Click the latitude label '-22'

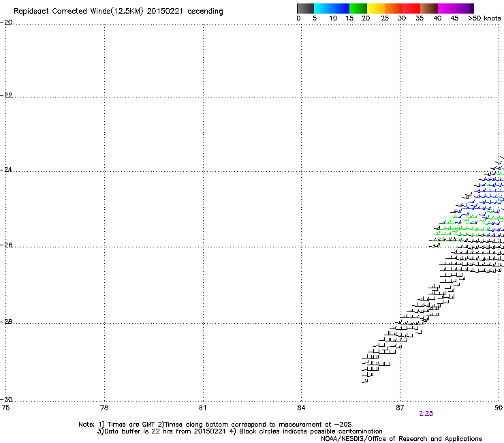[x=6, y=95]
